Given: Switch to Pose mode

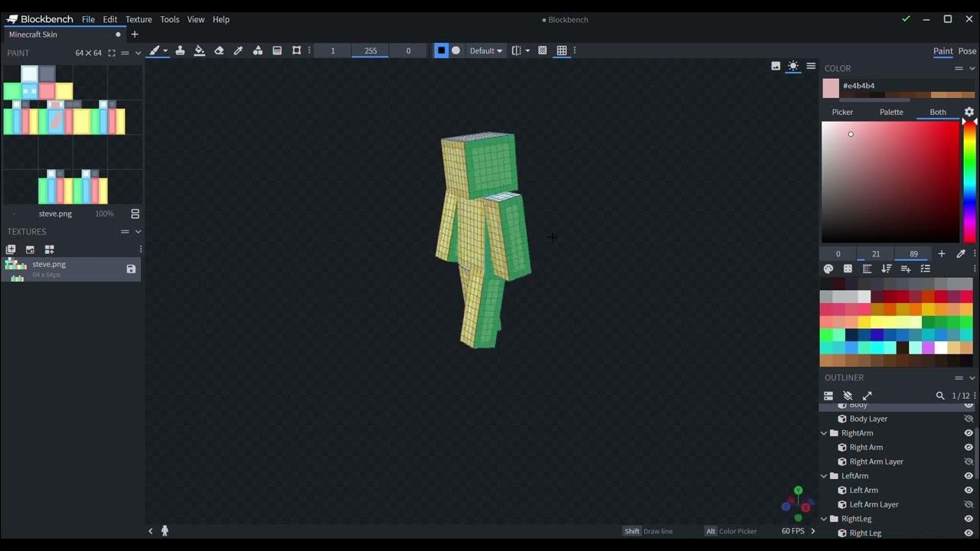Looking at the screenshot, I should pyautogui.click(x=967, y=51).
